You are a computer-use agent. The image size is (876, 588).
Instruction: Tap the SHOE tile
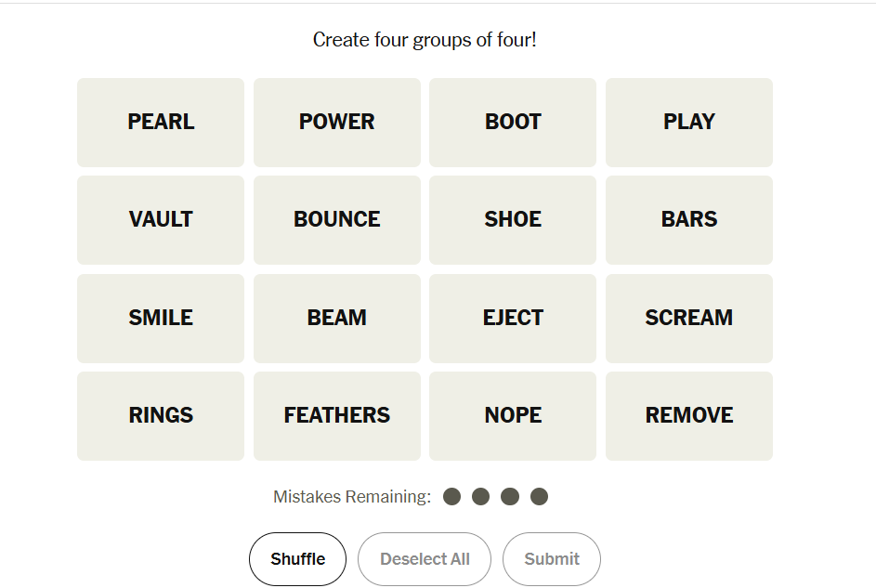click(513, 220)
